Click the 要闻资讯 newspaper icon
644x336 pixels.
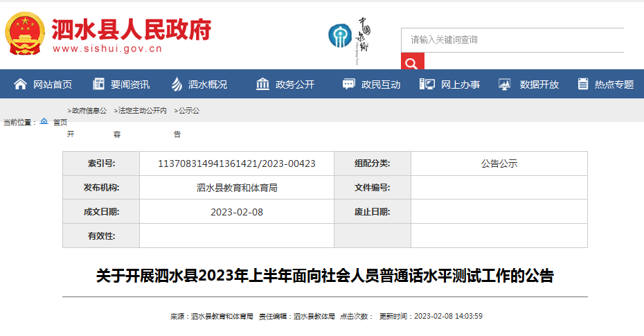click(98, 85)
